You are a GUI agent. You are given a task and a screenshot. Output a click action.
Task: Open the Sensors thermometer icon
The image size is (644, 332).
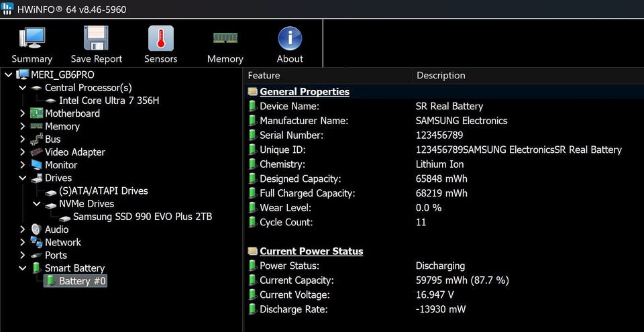[160, 38]
